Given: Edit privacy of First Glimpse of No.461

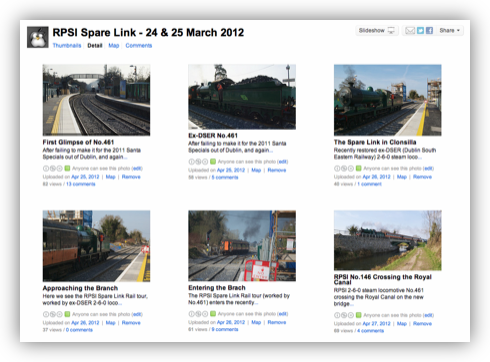Looking at the screenshot, I should pos(137,168).
